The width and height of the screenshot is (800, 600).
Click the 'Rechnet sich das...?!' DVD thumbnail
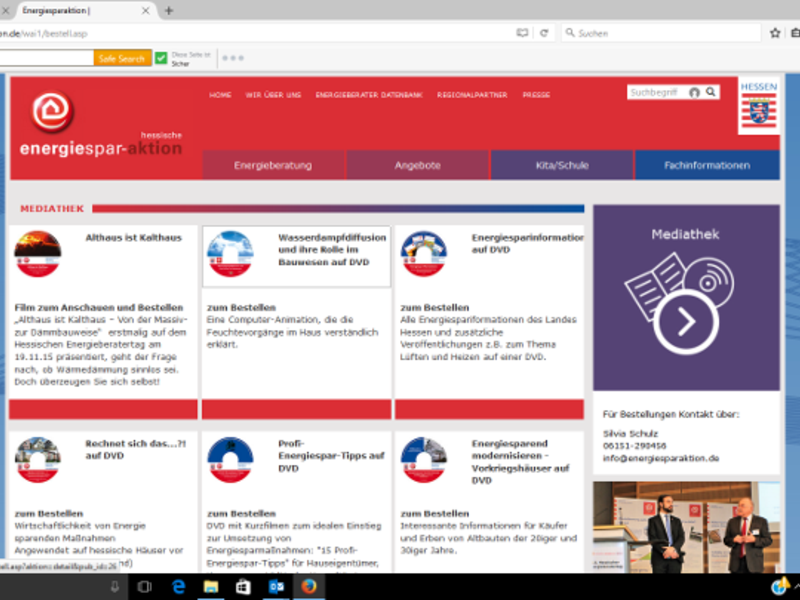pos(38,460)
